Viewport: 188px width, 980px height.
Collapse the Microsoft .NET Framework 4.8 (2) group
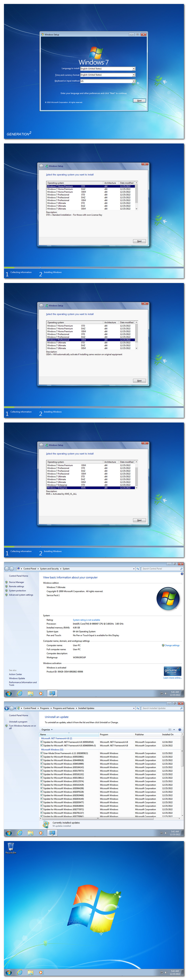[x=56, y=738]
